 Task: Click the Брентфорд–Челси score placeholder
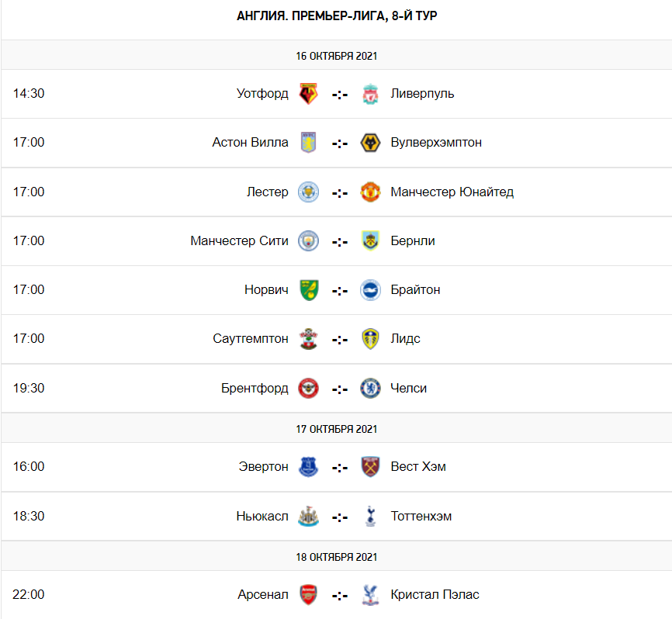pos(339,389)
